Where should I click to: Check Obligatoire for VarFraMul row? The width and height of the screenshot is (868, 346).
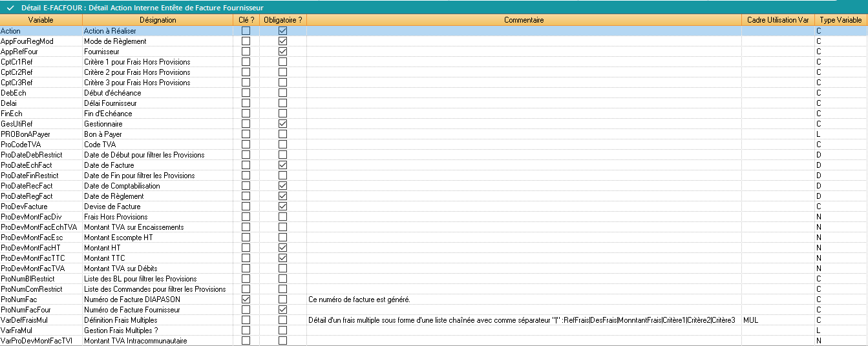(282, 331)
